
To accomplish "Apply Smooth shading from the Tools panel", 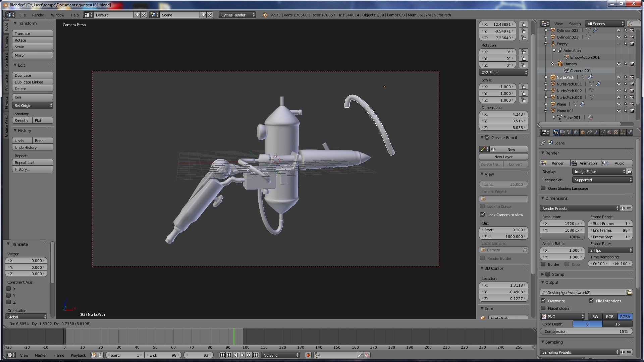I will pyautogui.click(x=21, y=120).
